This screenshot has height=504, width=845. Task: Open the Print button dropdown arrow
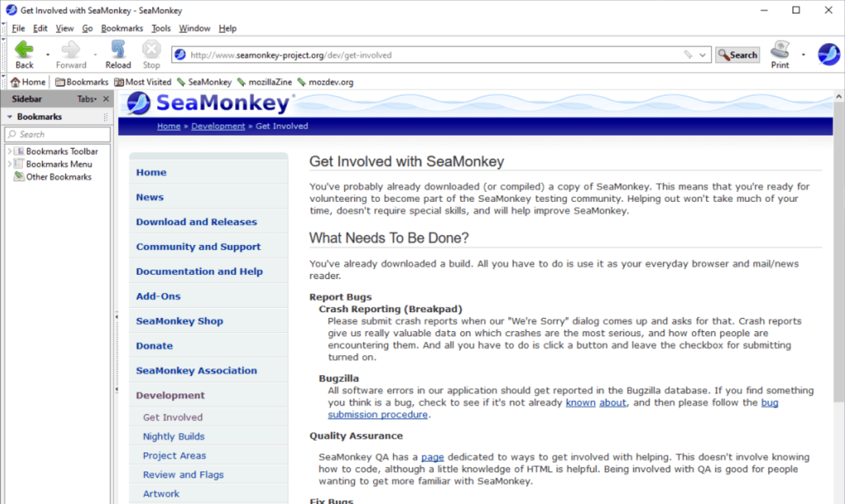point(803,54)
